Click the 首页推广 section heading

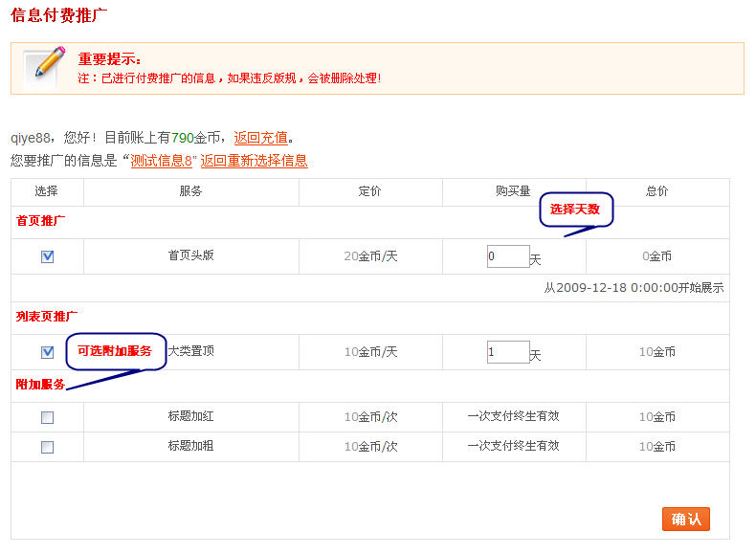click(41, 221)
